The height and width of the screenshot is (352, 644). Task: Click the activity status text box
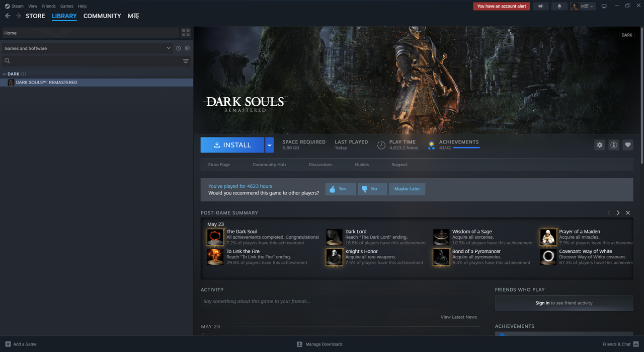coord(340,302)
